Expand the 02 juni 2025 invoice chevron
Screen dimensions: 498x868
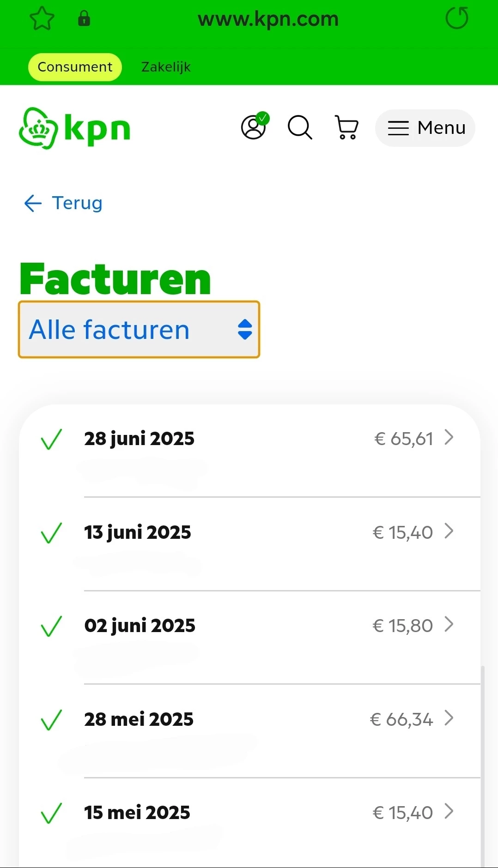point(449,624)
